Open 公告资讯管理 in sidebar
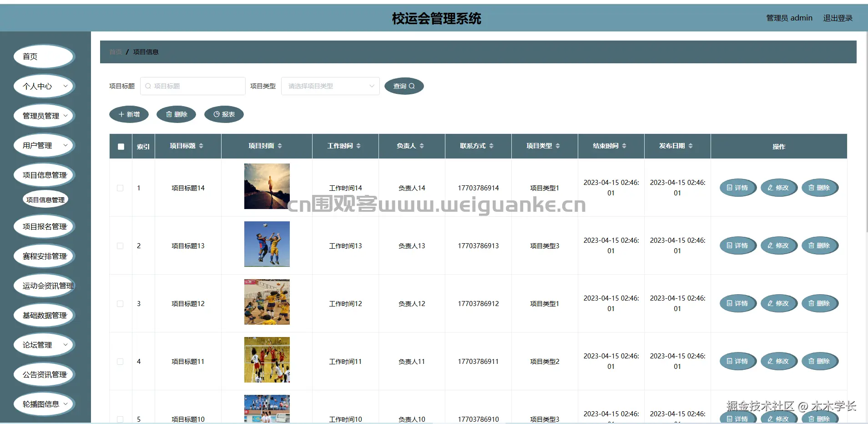The height and width of the screenshot is (424, 868). pyautogui.click(x=44, y=374)
